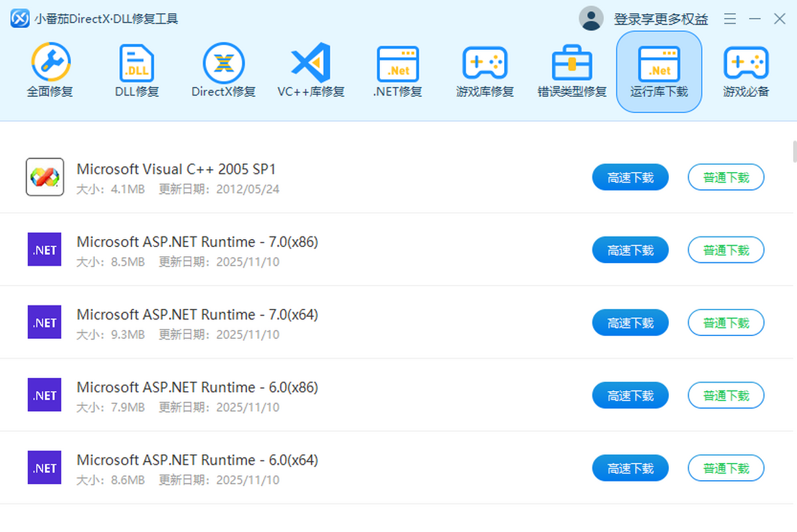Open the 错误类型修复 toolbox
Image resolution: width=797 pixels, height=532 pixels.
[572, 71]
